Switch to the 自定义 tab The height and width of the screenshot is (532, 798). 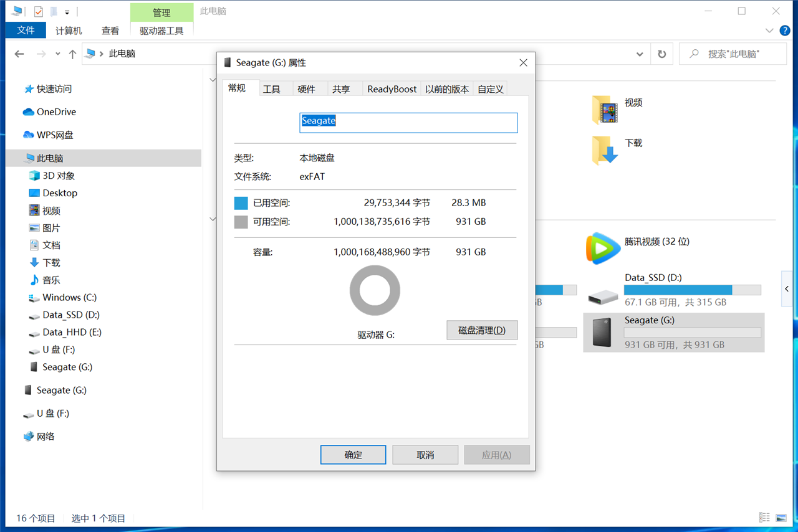pos(491,89)
